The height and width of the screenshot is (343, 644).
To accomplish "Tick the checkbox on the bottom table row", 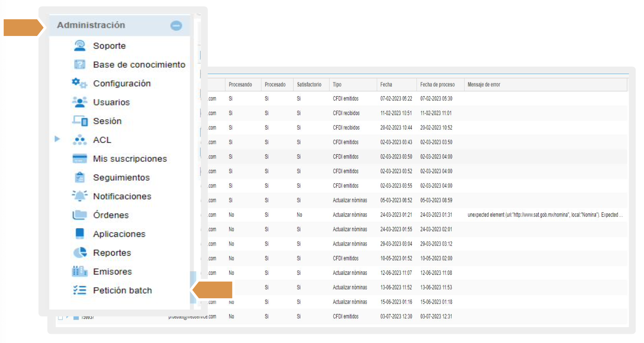I will click(60, 317).
